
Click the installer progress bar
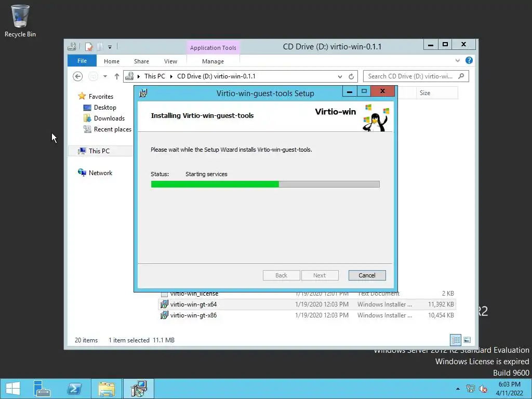[265, 184]
